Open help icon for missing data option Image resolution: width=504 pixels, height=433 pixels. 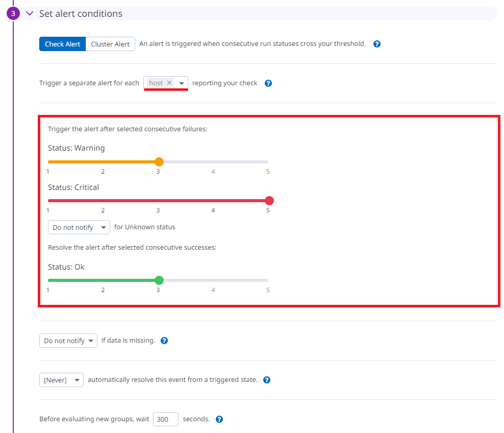[164, 341]
